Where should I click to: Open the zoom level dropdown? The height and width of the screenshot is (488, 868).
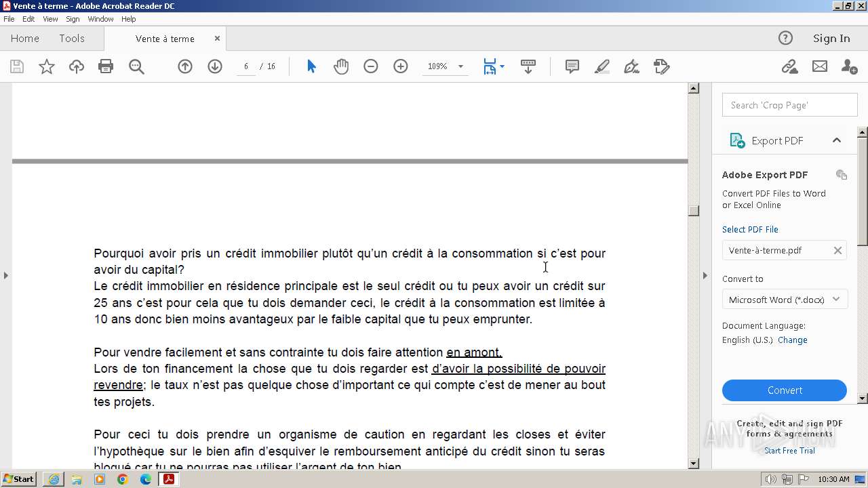(x=461, y=66)
